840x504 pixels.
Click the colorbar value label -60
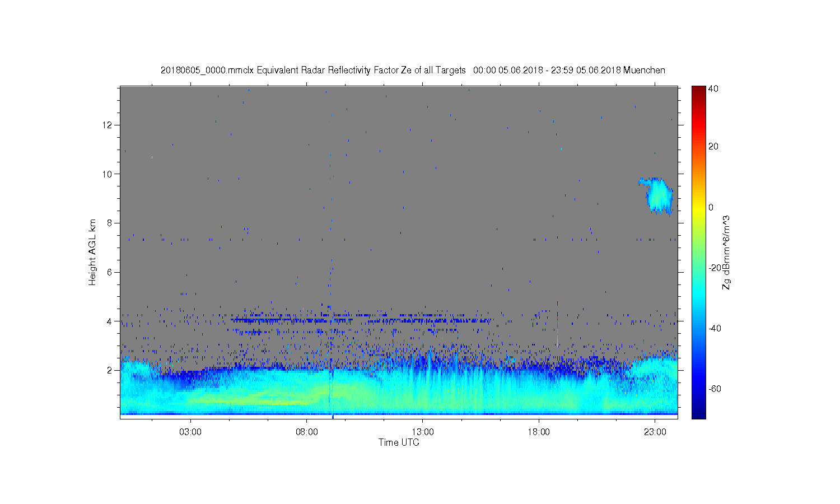715,389
